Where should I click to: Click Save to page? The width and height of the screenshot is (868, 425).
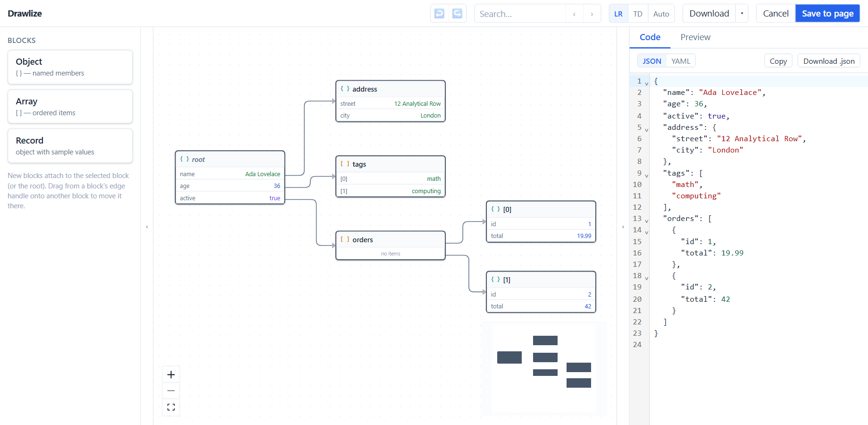827,14
